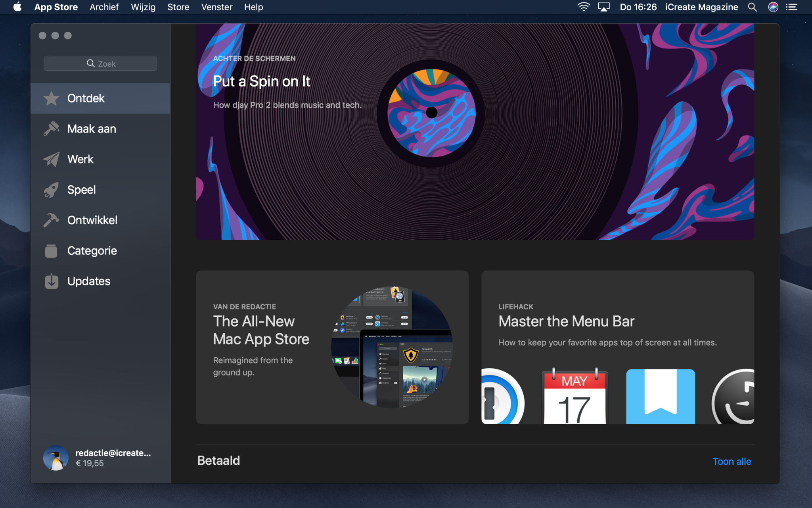Screen dimensions: 812x508
Task: Open the Wi-Fi status menu
Action: 583,7
